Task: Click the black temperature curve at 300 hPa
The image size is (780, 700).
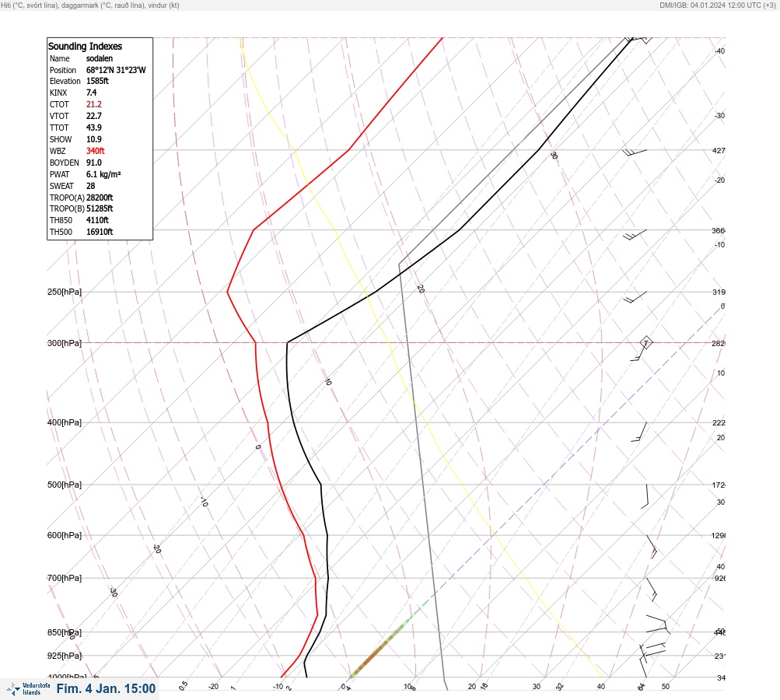Action: click(x=288, y=343)
